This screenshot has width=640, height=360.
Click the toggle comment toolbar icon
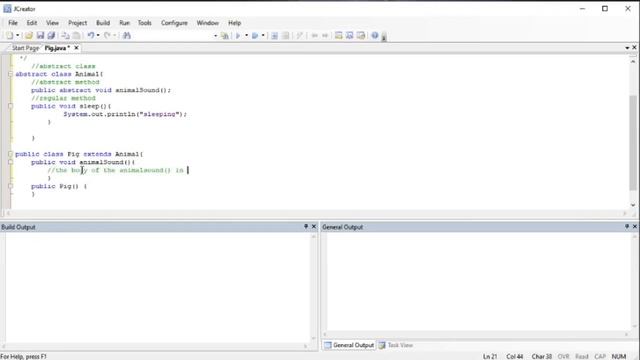[299, 36]
